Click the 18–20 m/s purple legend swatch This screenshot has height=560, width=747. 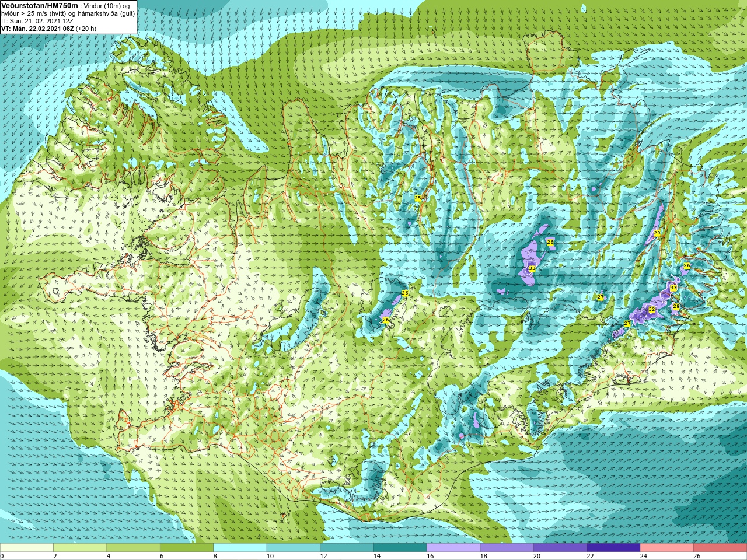click(x=507, y=547)
